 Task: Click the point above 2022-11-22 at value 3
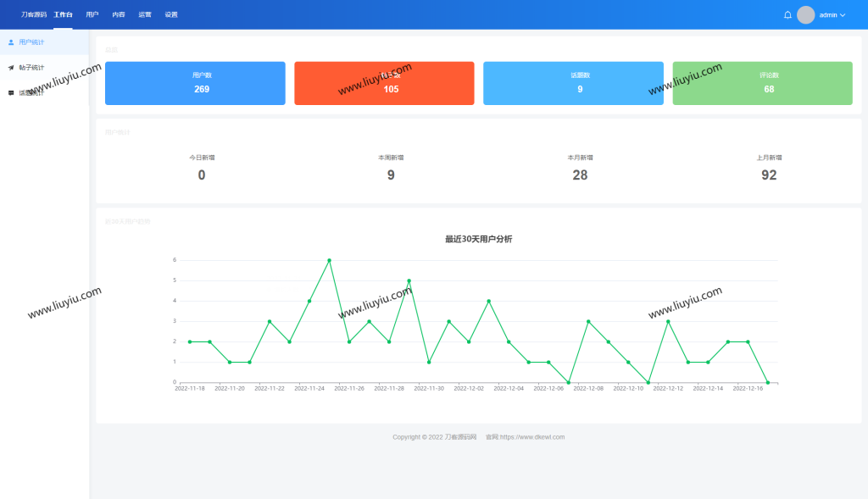[x=270, y=321]
